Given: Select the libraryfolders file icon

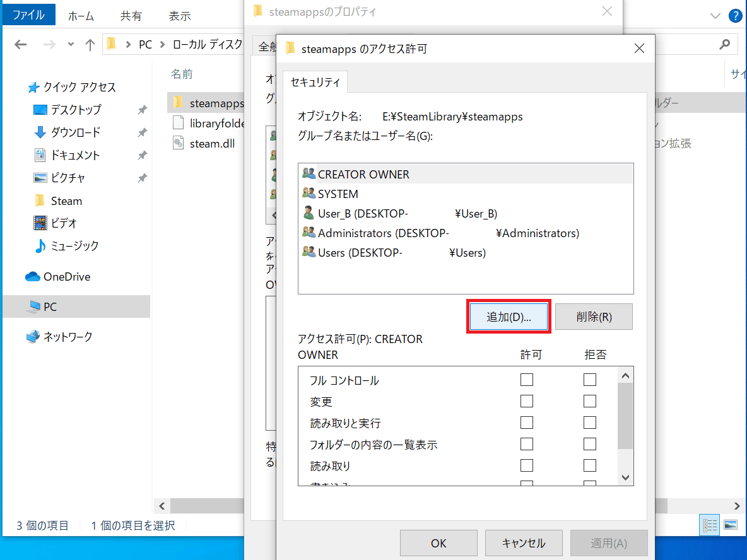Looking at the screenshot, I should [x=178, y=123].
